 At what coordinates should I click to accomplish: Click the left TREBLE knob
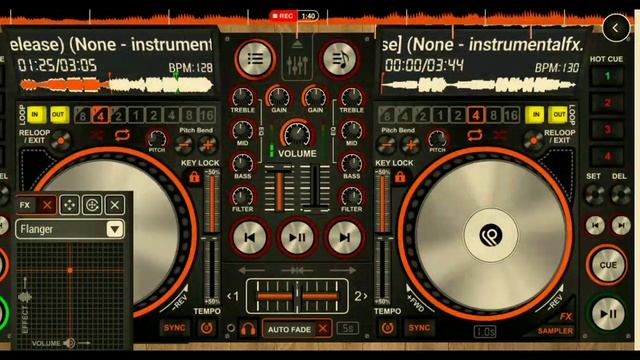[243, 97]
